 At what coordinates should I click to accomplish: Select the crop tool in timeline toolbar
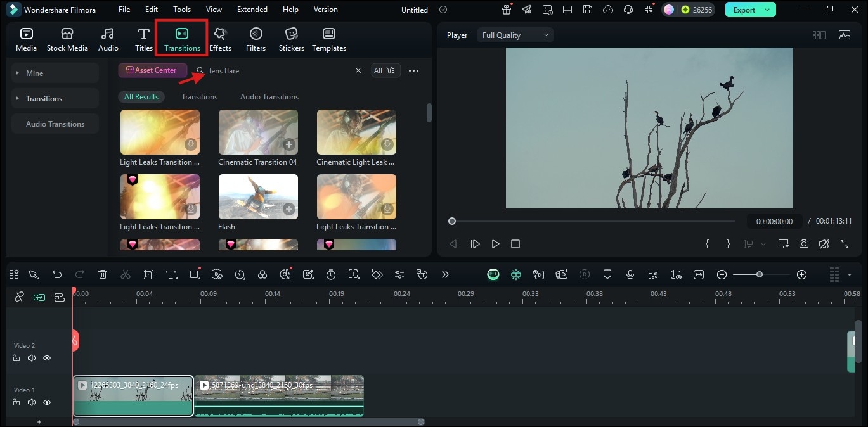pos(148,274)
